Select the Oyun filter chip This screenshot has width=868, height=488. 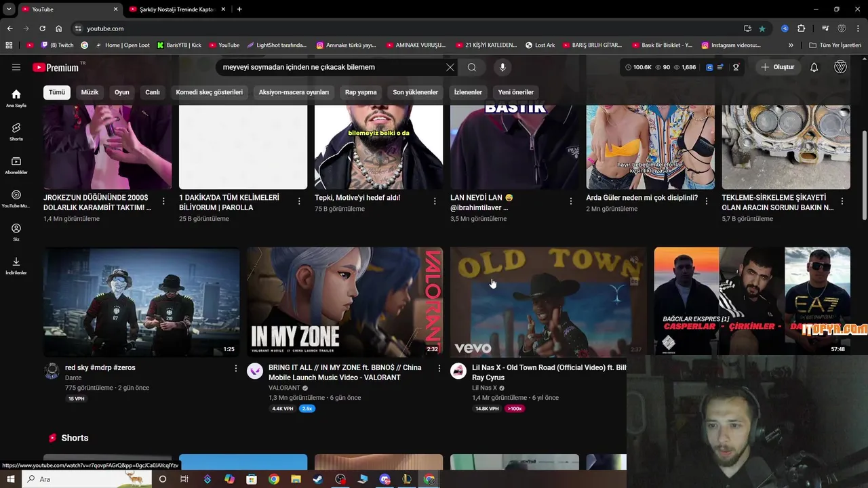[x=122, y=92]
